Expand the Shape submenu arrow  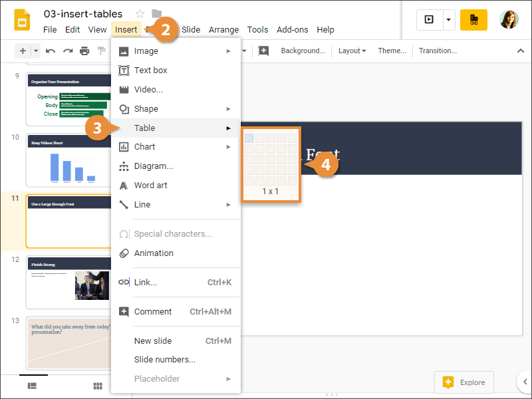[229, 108]
